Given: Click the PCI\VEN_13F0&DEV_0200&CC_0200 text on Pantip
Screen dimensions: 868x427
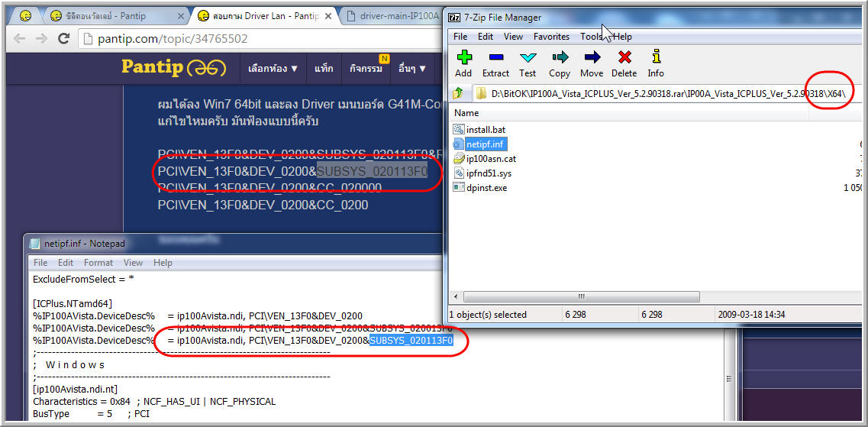Looking at the screenshot, I should pos(263,205).
